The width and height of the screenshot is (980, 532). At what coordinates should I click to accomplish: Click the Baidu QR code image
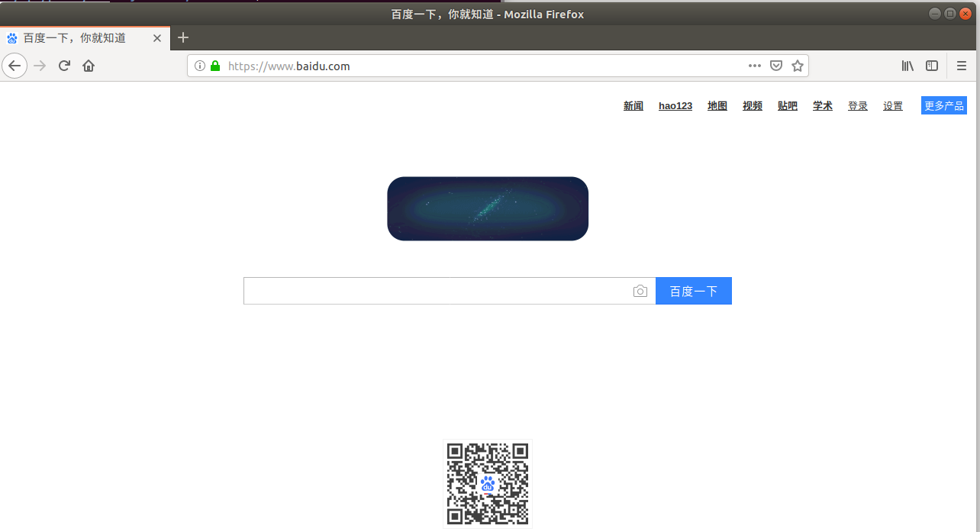tap(488, 484)
